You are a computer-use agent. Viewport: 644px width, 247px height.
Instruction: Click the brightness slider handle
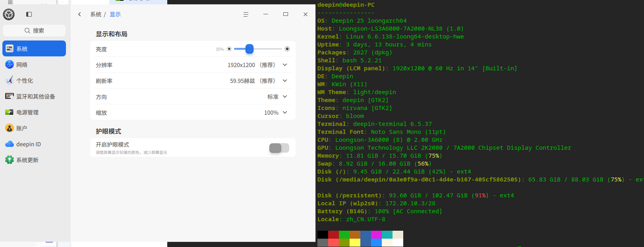[x=249, y=49]
